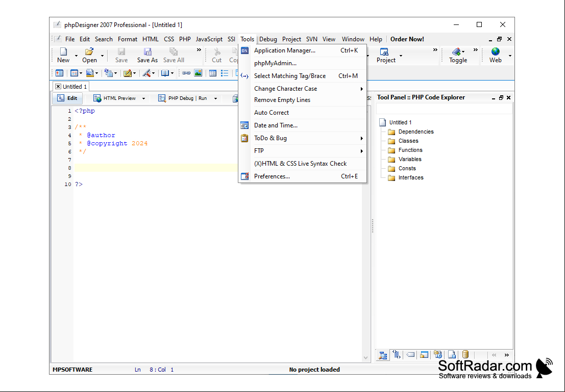Choose Date and Time... entry

point(302,125)
